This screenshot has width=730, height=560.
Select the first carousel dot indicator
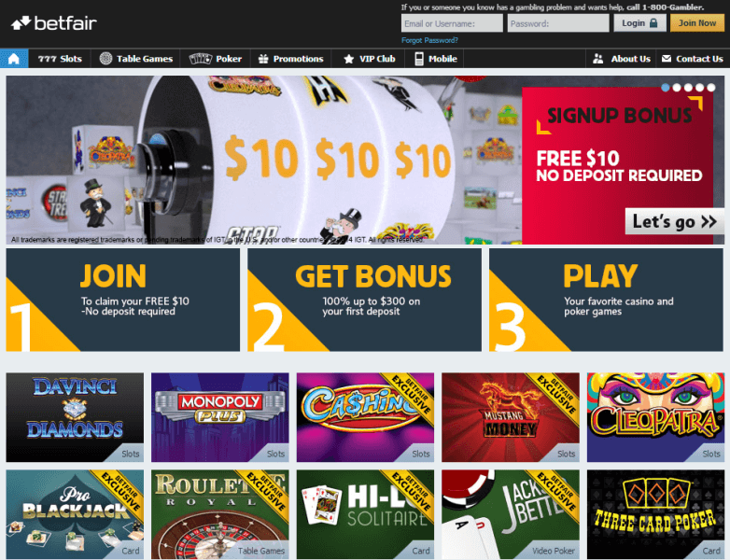(666, 88)
